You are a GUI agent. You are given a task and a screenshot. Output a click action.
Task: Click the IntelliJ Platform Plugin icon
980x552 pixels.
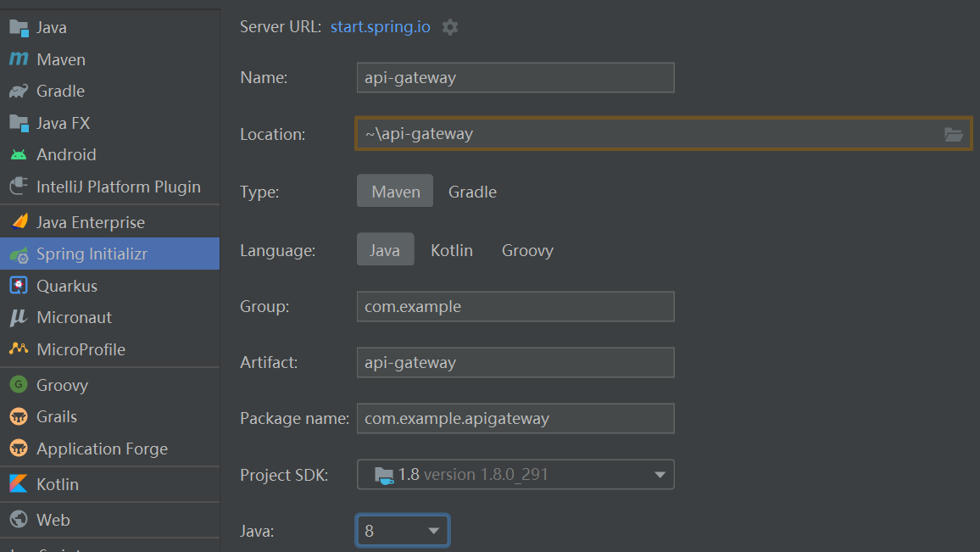[x=19, y=187]
